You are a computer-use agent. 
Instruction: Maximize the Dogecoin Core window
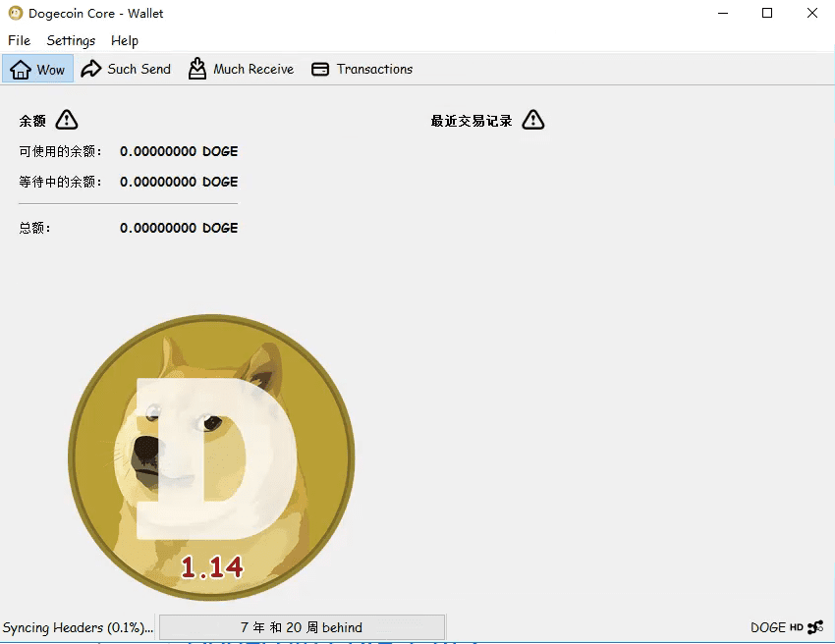tap(767, 14)
